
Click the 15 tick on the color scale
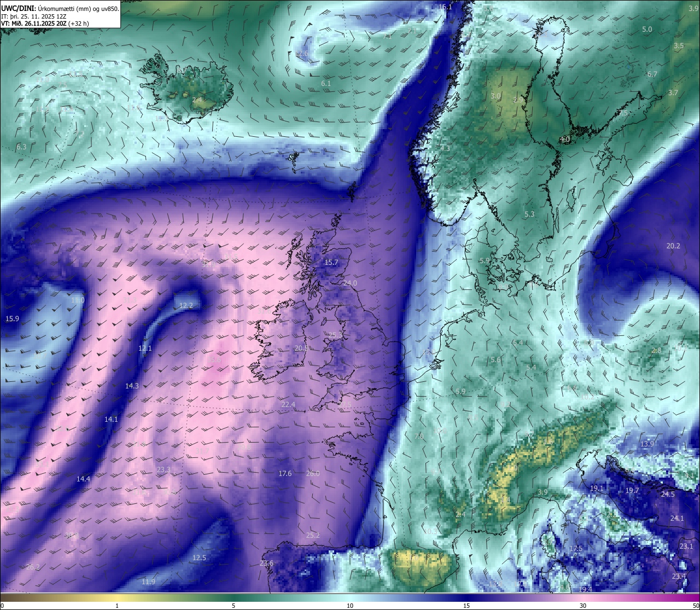click(x=466, y=606)
